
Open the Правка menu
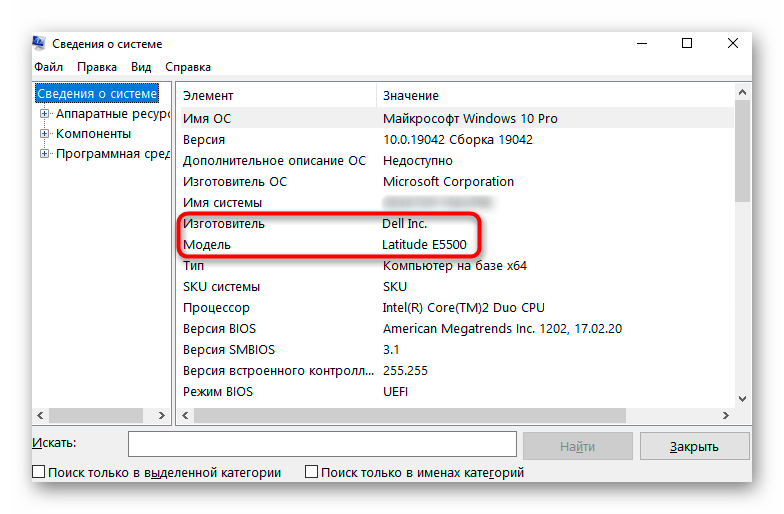tap(97, 67)
